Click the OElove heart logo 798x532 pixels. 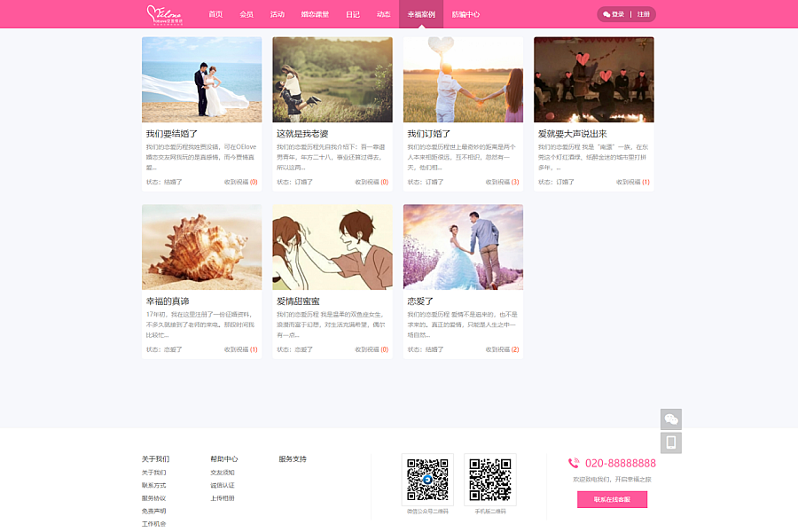[x=164, y=15]
